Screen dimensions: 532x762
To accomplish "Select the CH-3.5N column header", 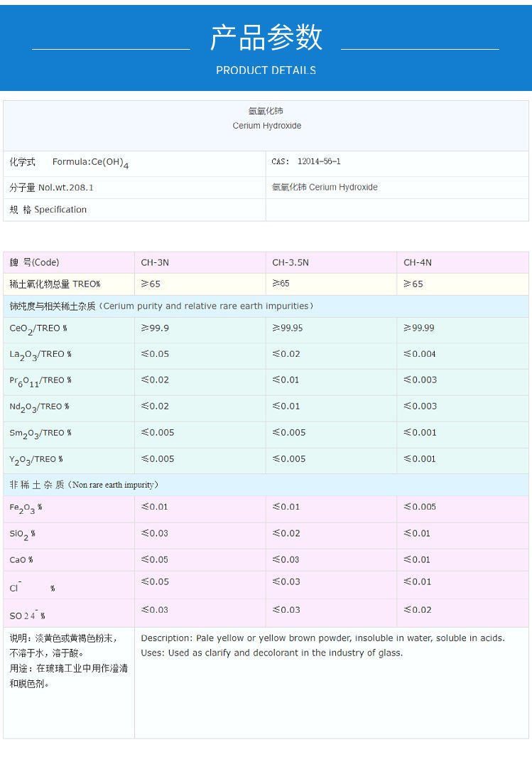I will 291,262.
